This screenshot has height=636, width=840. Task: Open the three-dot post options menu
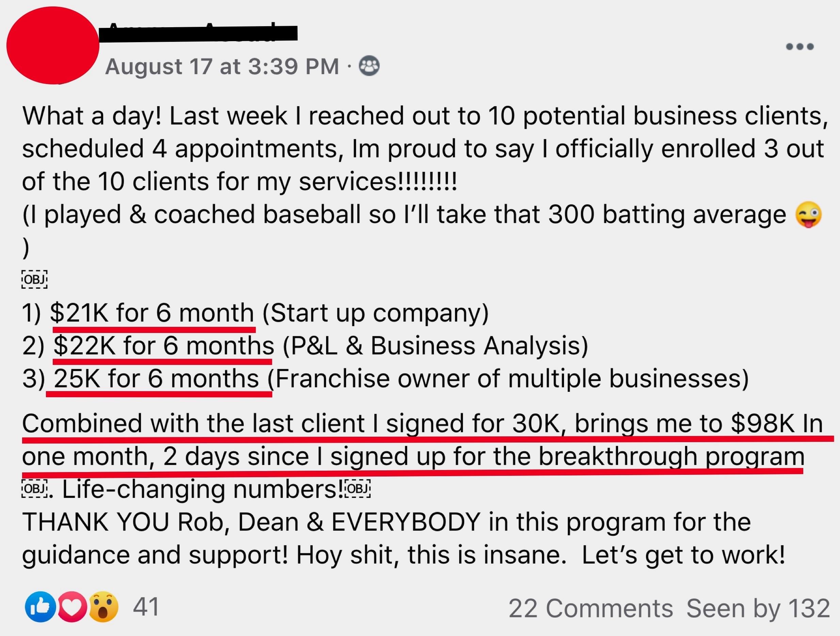tap(799, 47)
